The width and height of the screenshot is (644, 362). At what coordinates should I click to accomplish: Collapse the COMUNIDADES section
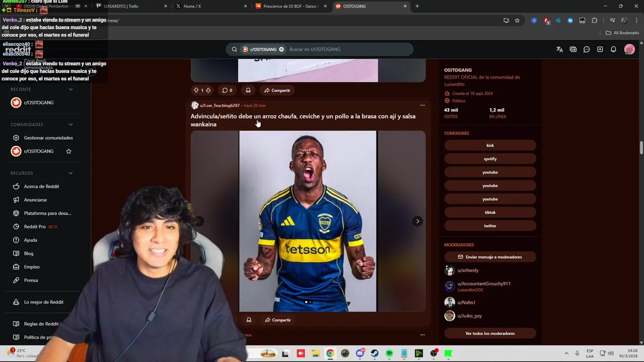pyautogui.click(x=70, y=125)
